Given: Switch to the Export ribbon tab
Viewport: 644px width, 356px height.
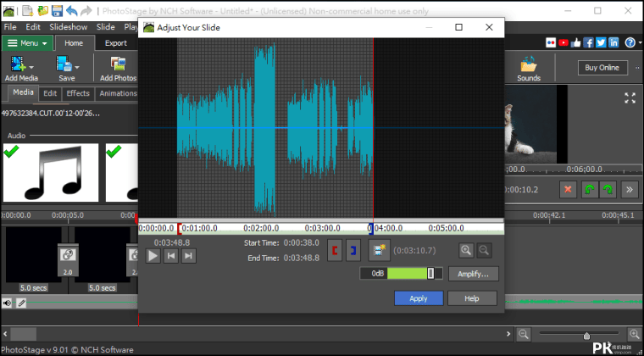Looking at the screenshot, I should click(116, 43).
